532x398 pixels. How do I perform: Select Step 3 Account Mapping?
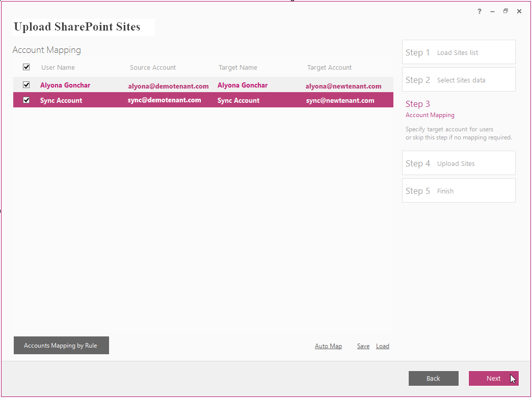click(430, 109)
